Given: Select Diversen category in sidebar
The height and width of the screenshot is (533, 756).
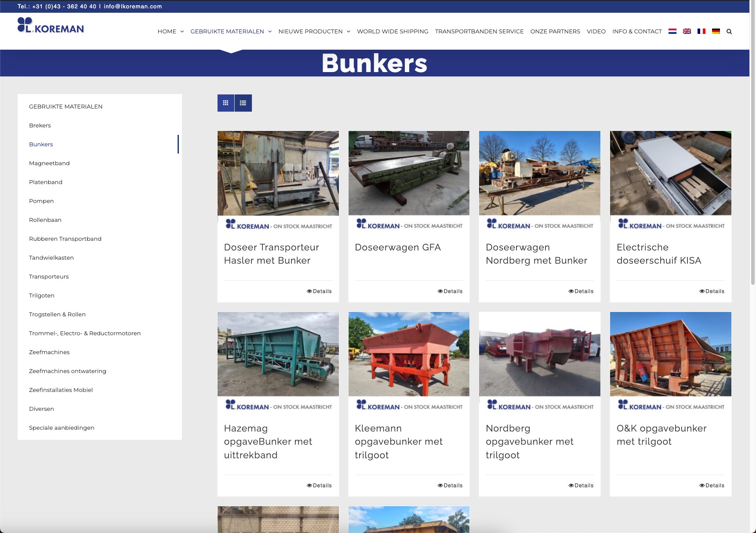Looking at the screenshot, I should pos(41,409).
